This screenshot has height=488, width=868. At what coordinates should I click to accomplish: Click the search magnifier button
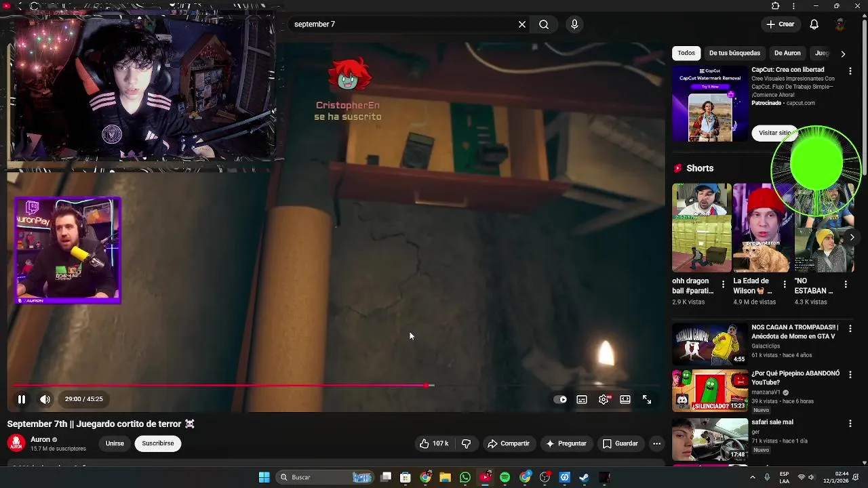pos(544,24)
